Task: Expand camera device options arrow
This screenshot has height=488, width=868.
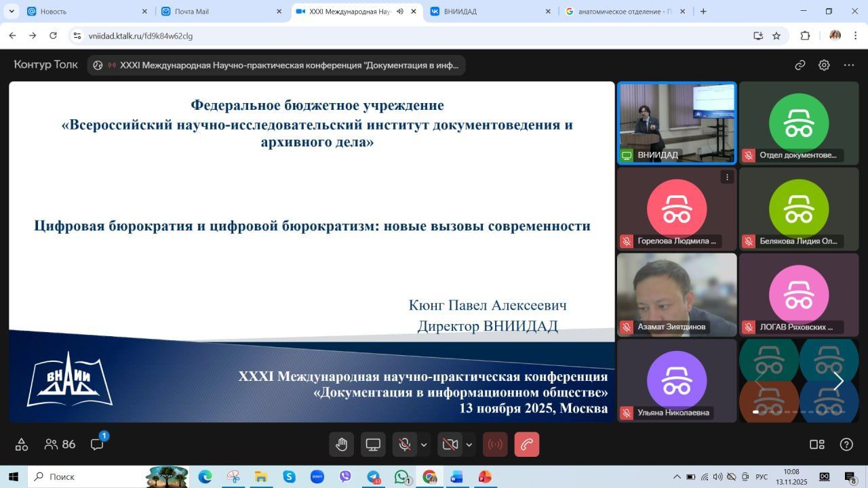Action: [x=469, y=445]
